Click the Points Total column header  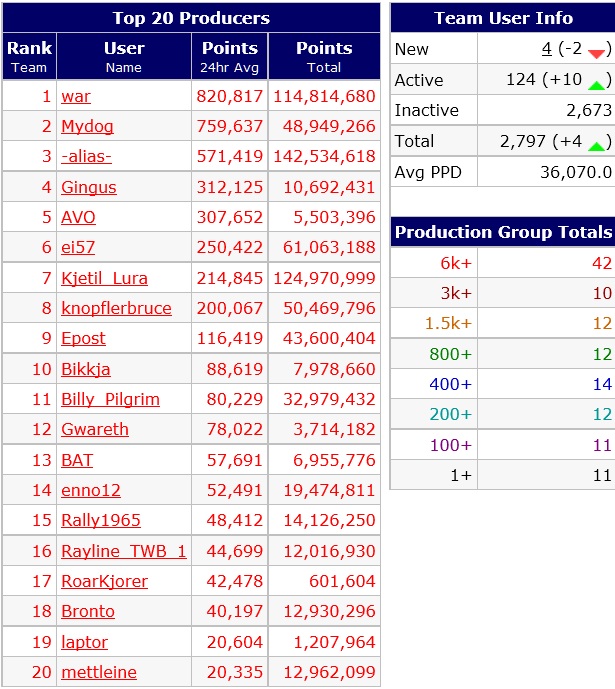pyautogui.click(x=324, y=57)
